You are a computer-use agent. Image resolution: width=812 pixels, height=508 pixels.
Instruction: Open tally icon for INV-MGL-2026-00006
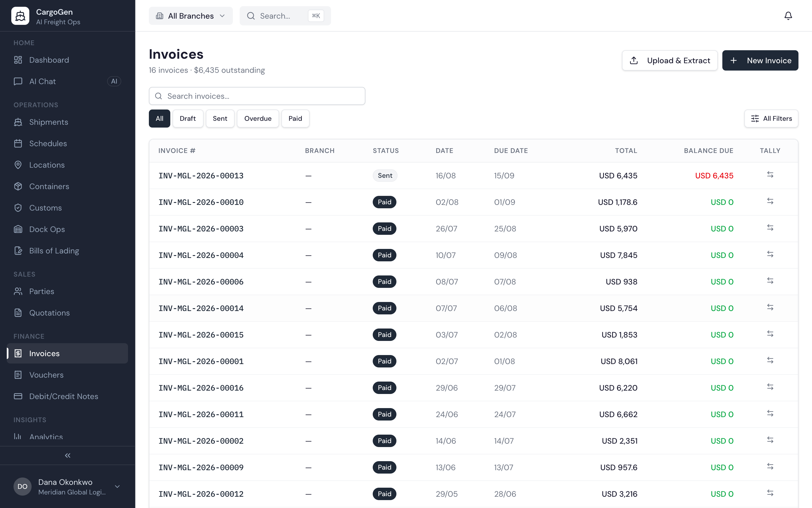(x=770, y=281)
